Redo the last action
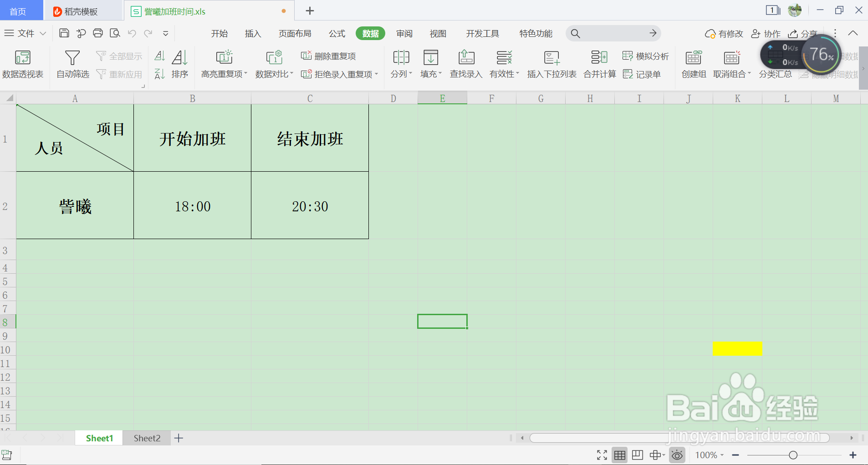This screenshot has width=868, height=465. pyautogui.click(x=148, y=33)
